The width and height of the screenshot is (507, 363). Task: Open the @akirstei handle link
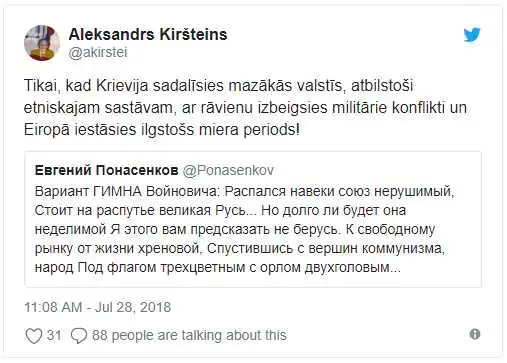(98, 53)
